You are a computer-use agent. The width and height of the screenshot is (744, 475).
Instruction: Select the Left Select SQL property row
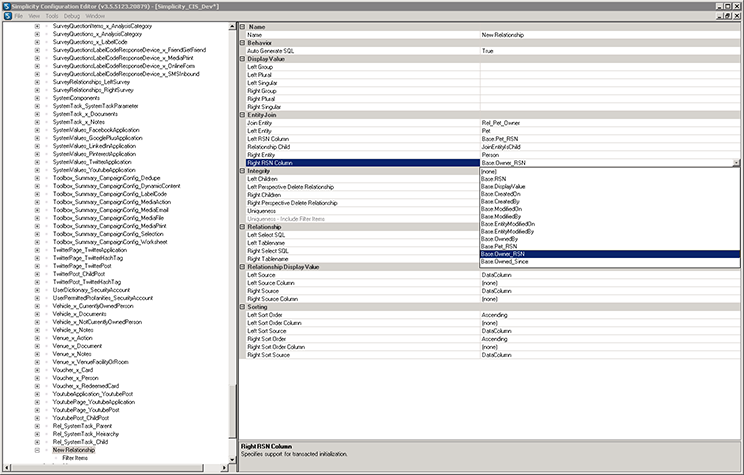(x=363, y=235)
